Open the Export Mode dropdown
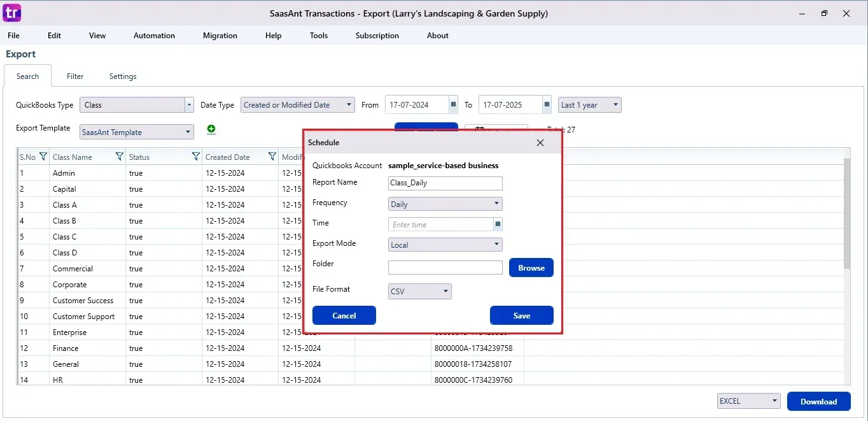Image resolution: width=868 pixels, height=421 pixels. (x=445, y=245)
